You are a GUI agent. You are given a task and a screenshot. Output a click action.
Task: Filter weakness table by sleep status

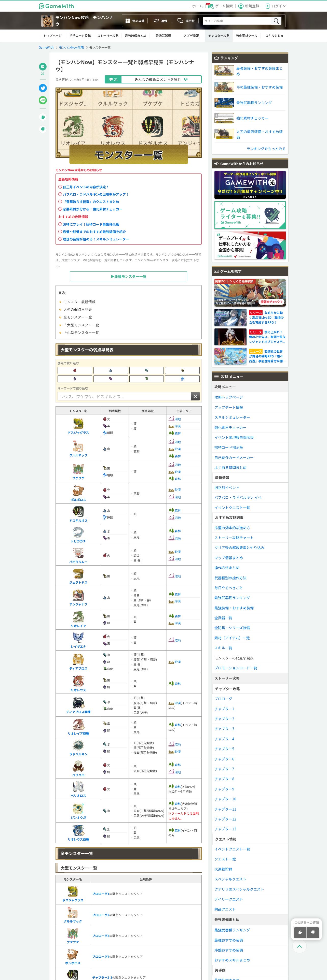[182, 379]
